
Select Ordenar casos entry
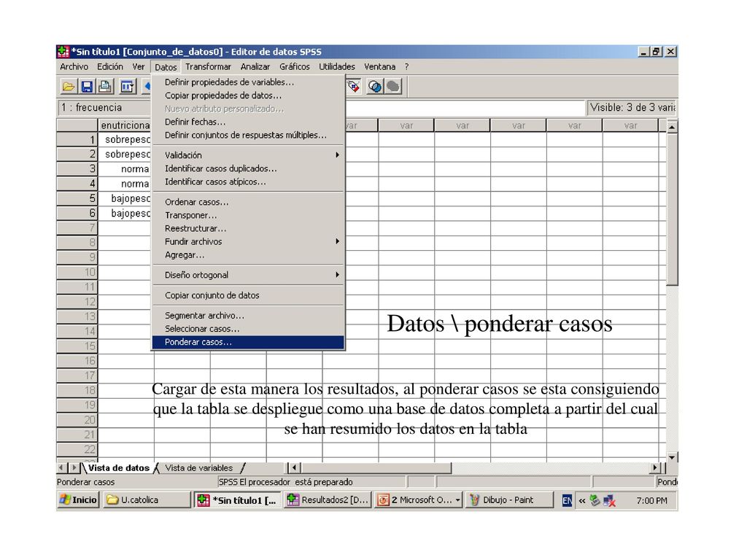point(248,202)
